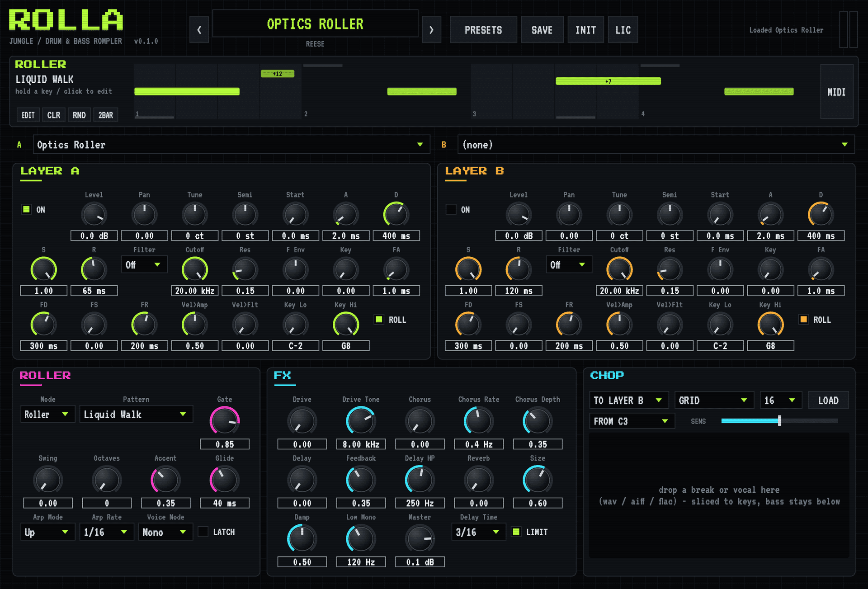
Task: Click the FX Reverb Size knob
Action: pos(538,480)
